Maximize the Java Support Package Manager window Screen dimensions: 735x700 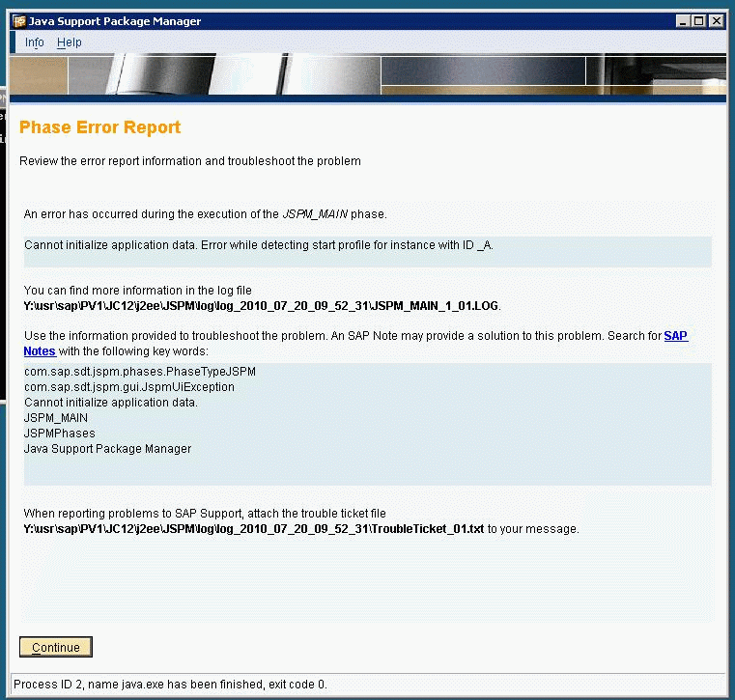699,21
